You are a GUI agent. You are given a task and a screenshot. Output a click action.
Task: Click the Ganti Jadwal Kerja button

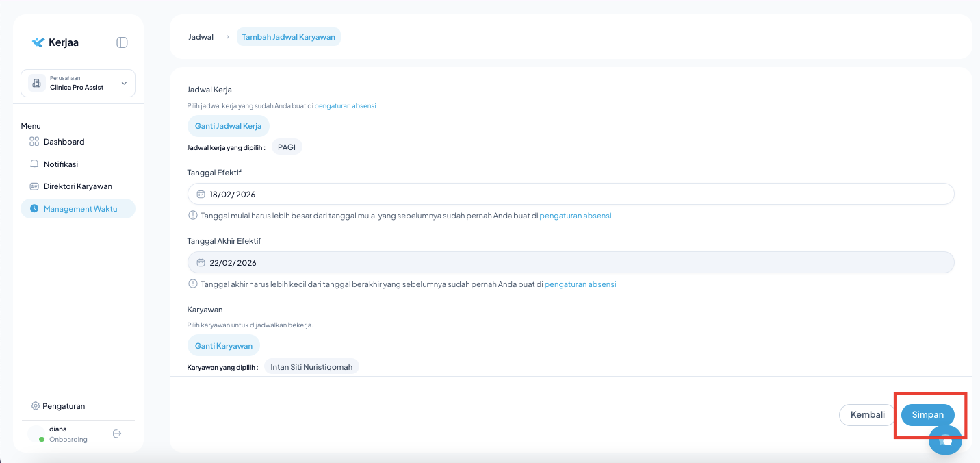[228, 126]
